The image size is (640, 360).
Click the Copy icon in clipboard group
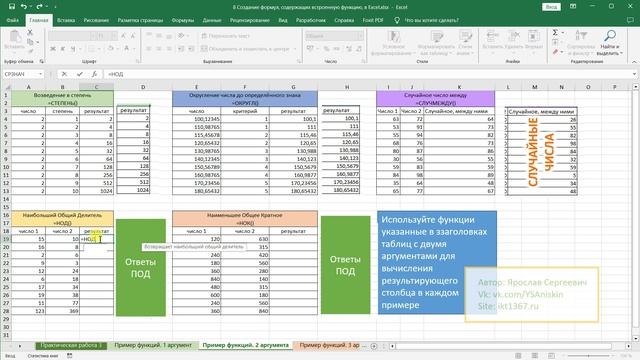[30, 42]
